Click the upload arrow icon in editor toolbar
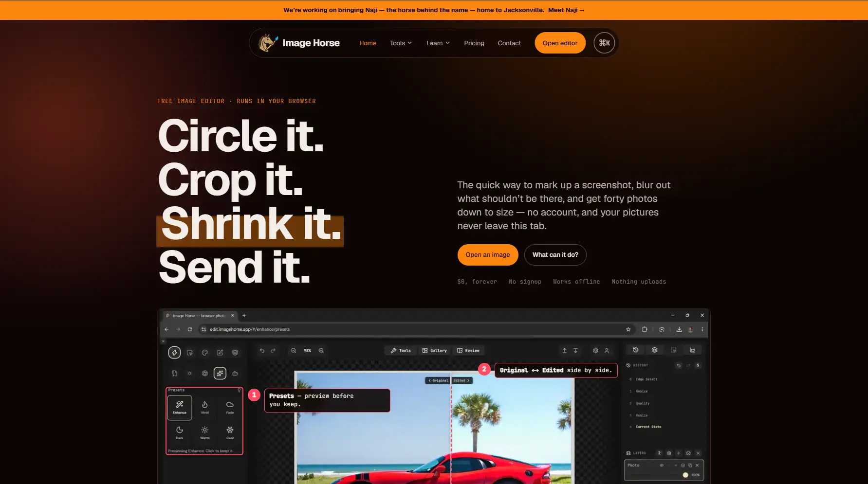Image resolution: width=868 pixels, height=484 pixels. [x=565, y=351]
